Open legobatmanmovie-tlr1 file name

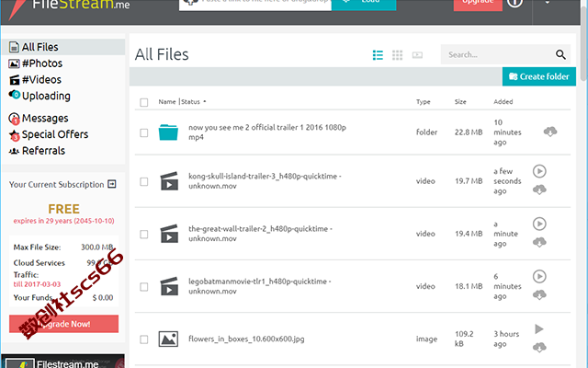tap(259, 286)
